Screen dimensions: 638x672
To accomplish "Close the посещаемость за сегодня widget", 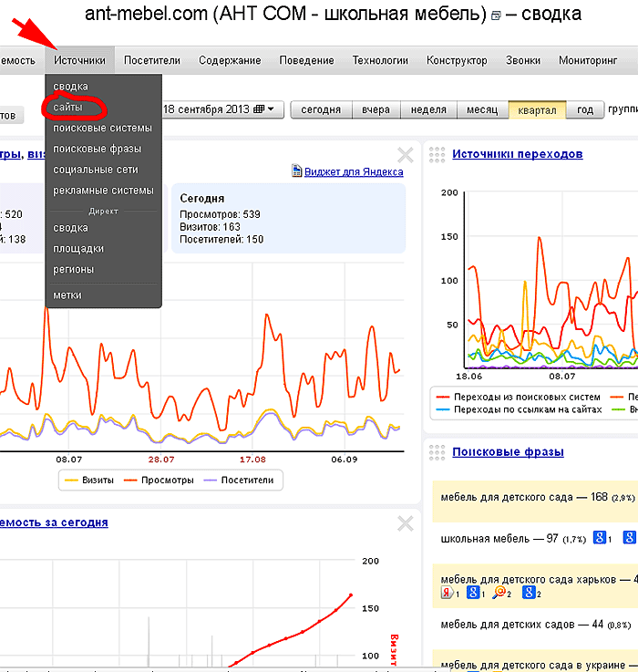I will pos(405,523).
